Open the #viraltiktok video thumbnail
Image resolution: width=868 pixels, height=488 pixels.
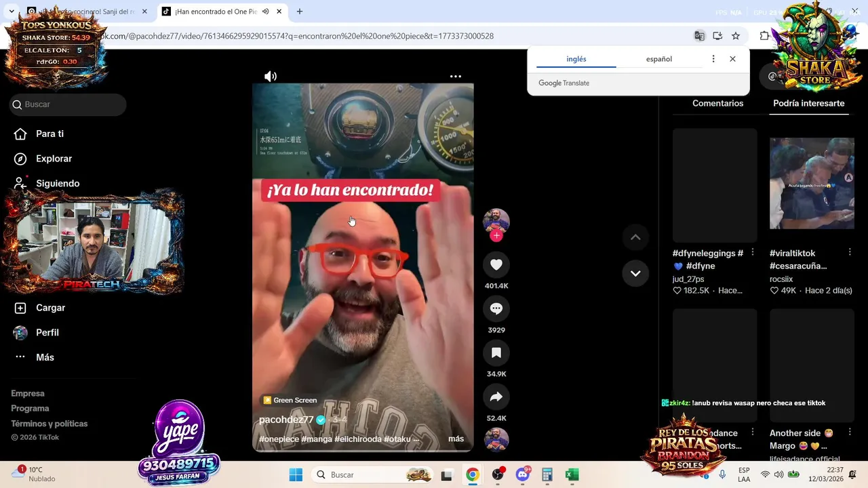click(812, 184)
